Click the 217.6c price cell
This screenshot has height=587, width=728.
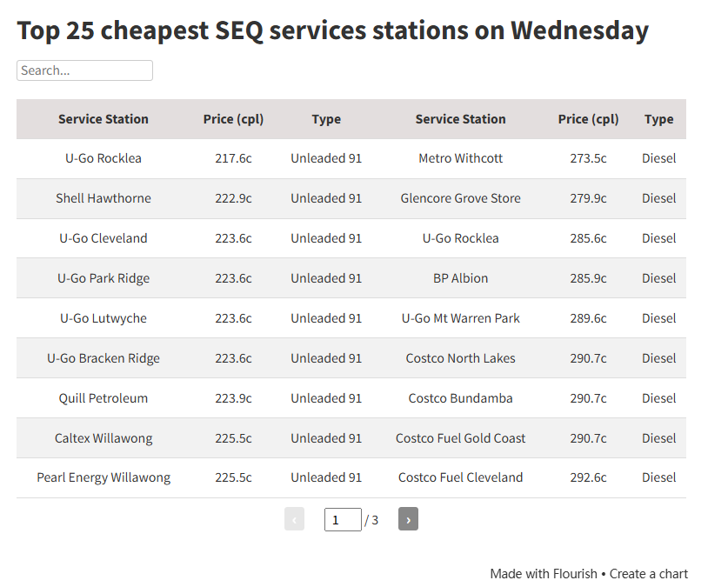233,158
